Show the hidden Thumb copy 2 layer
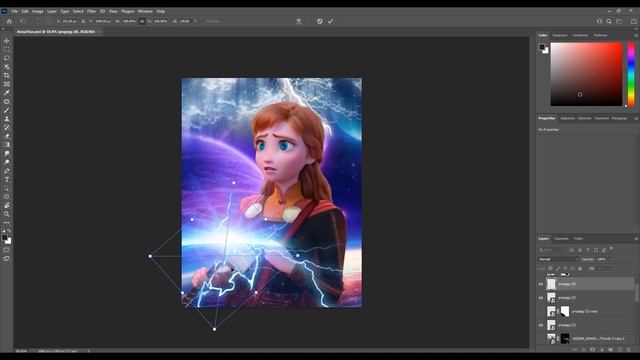Screen dimensions: 640x360 click(541, 338)
